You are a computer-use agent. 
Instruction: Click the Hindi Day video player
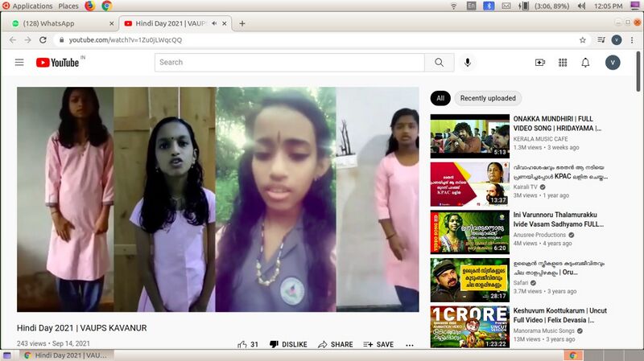[218, 199]
